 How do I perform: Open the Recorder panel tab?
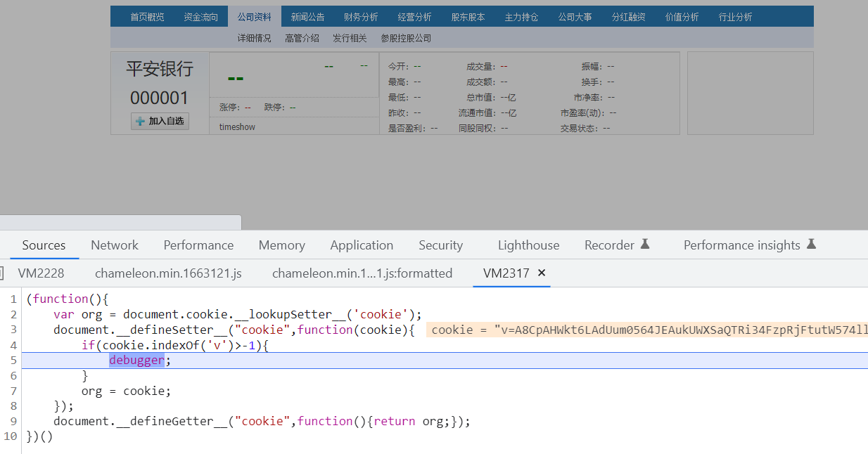[617, 245]
